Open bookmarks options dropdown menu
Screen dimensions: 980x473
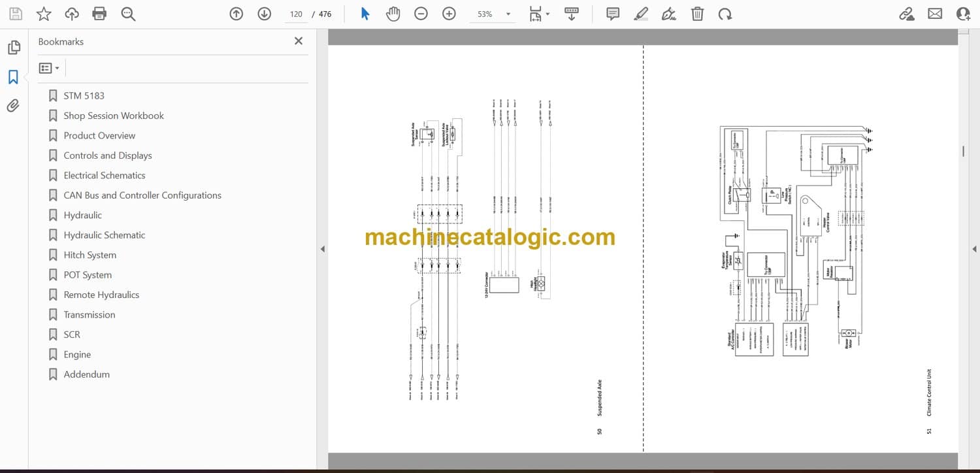coord(49,68)
